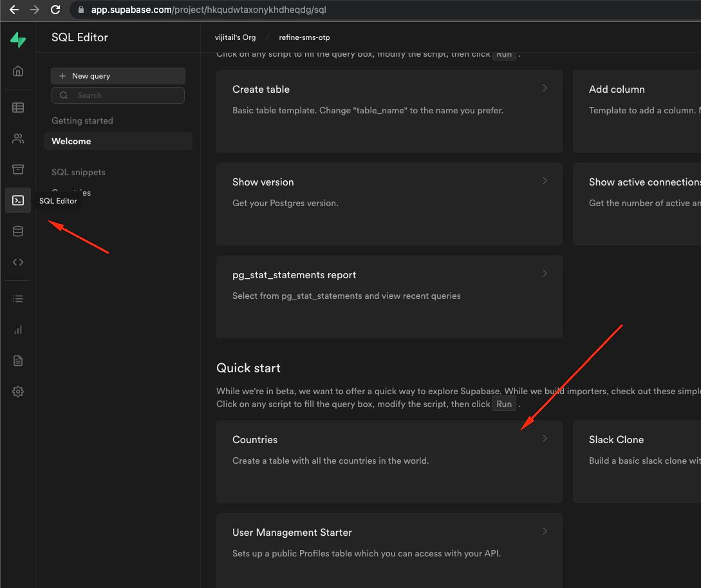The width and height of the screenshot is (701, 588).
Task: Open Authentication users icon
Action: click(x=18, y=138)
